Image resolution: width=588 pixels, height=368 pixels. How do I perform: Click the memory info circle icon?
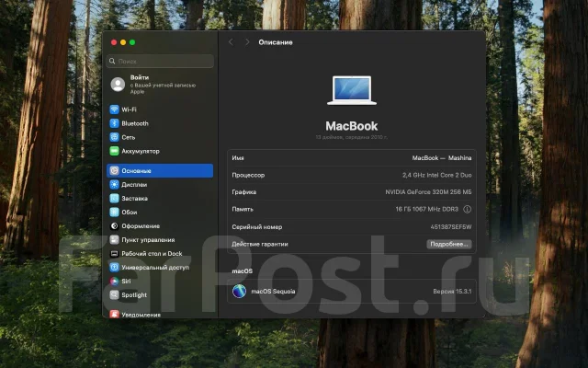[467, 209]
